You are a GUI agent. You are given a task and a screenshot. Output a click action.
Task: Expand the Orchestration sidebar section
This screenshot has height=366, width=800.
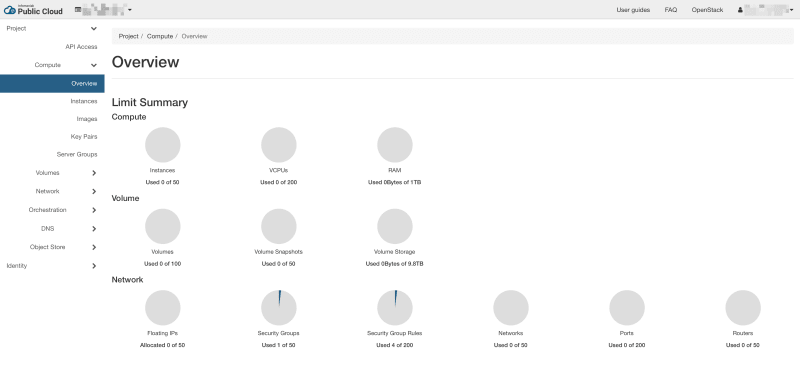point(94,210)
